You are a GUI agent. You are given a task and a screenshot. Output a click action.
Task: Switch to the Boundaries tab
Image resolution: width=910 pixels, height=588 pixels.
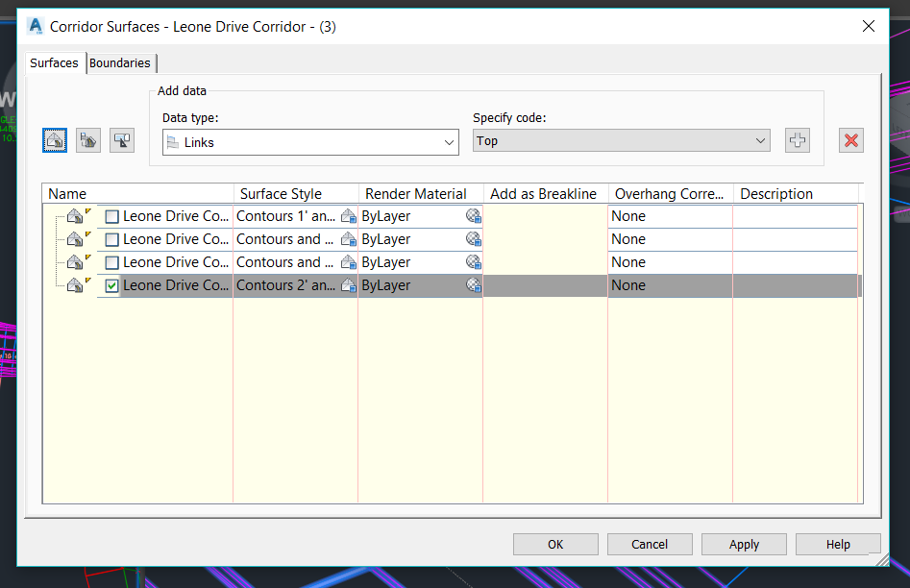point(120,62)
